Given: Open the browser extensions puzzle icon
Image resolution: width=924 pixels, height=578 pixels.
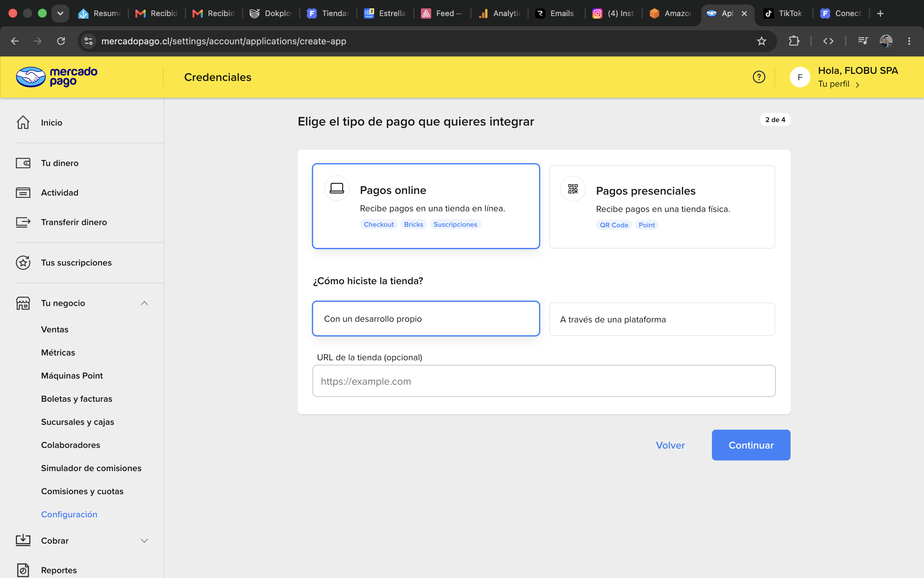Looking at the screenshot, I should click(x=794, y=41).
